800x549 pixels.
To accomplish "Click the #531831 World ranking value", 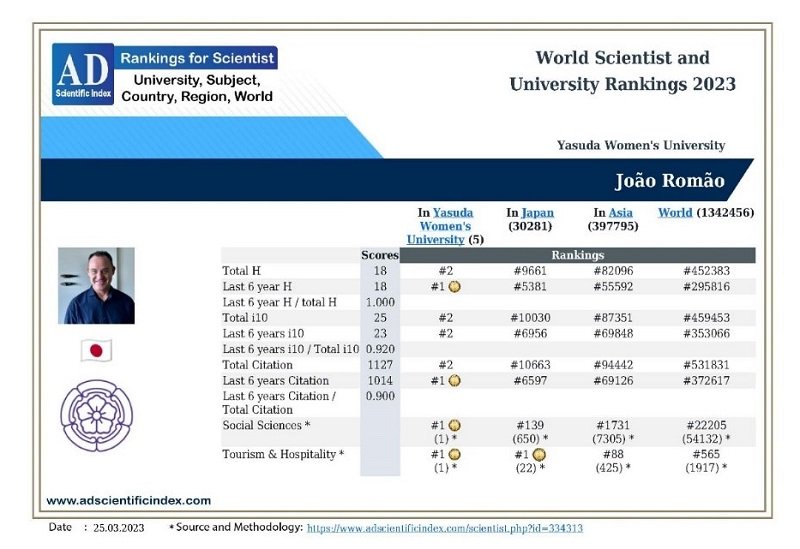I will 707,365.
